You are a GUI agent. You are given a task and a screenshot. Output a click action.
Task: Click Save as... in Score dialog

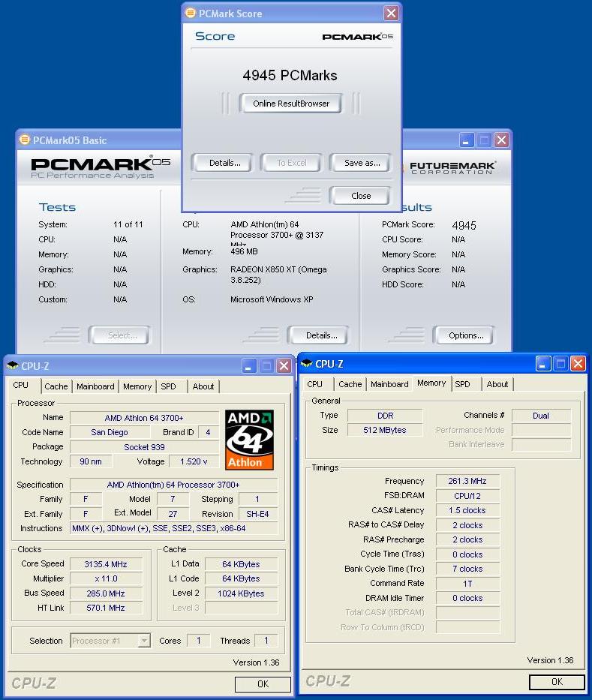click(362, 163)
